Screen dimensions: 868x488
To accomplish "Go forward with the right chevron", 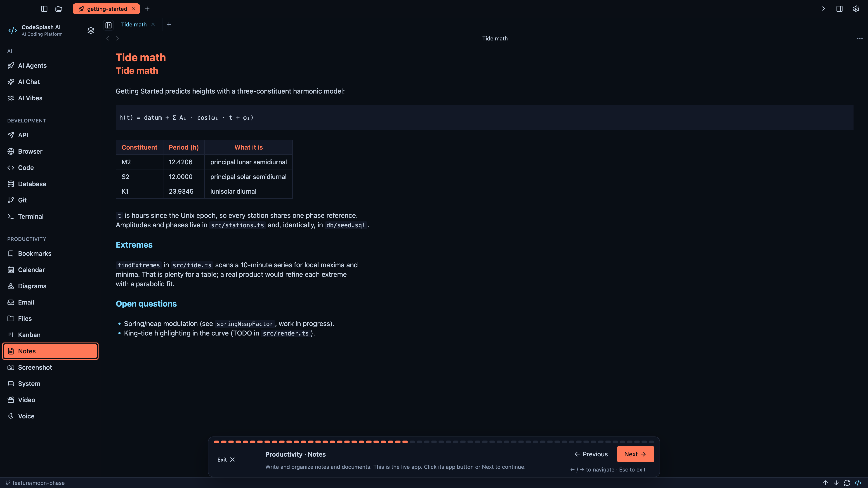I will click(x=117, y=38).
